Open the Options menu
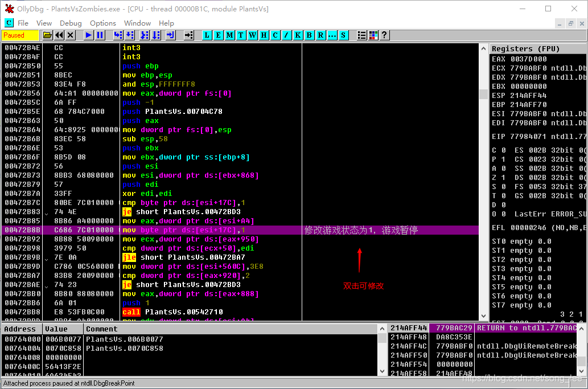The width and height of the screenshot is (588, 389). click(103, 23)
